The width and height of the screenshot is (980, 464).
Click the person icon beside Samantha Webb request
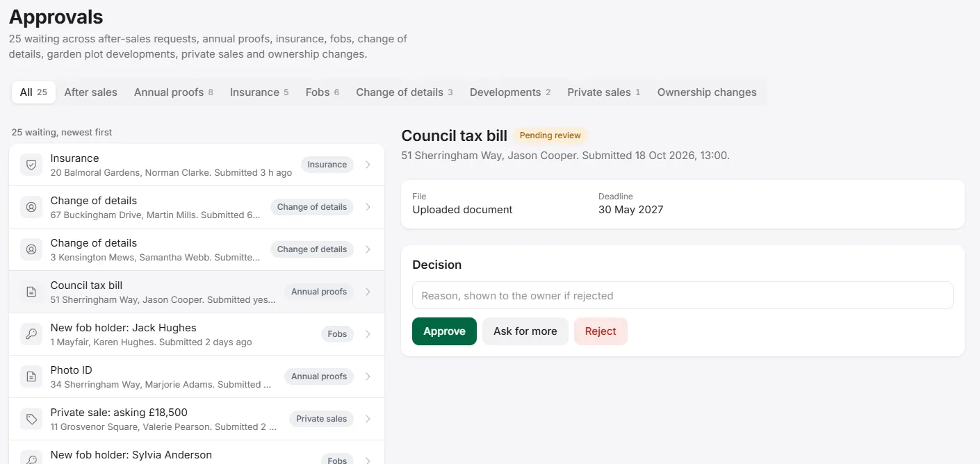tap(31, 249)
